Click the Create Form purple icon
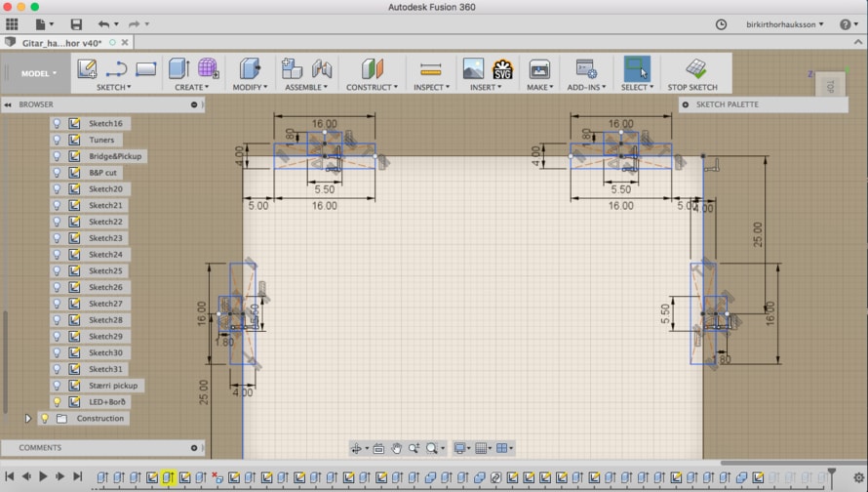 pos(208,68)
